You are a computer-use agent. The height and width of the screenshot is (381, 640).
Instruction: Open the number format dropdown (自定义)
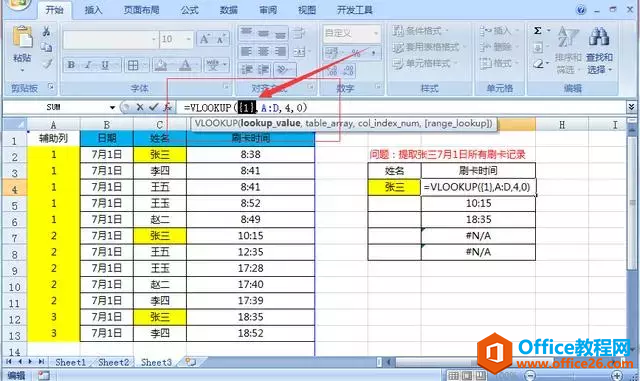(x=376, y=33)
